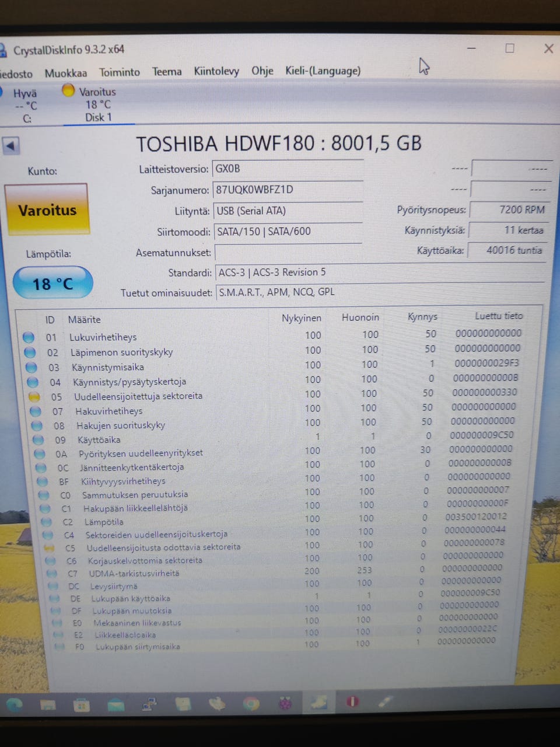The width and height of the screenshot is (560, 747).
Task: Click the blue status circle for Hakujen suorituskyky
Action: pyautogui.click(x=37, y=426)
